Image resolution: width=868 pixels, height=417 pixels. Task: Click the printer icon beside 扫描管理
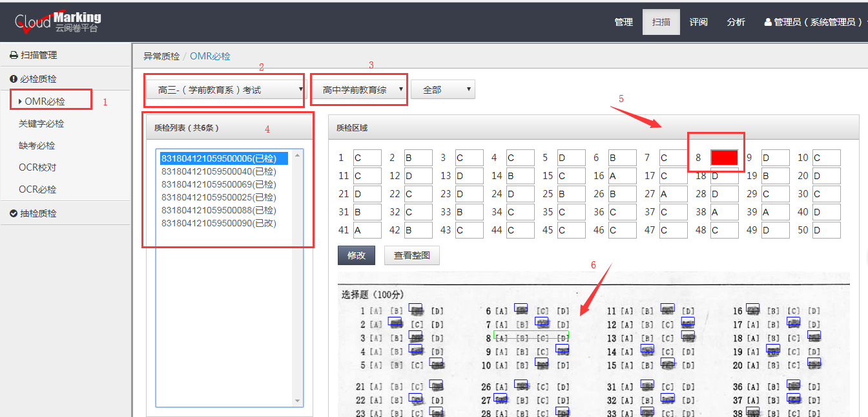click(x=13, y=56)
